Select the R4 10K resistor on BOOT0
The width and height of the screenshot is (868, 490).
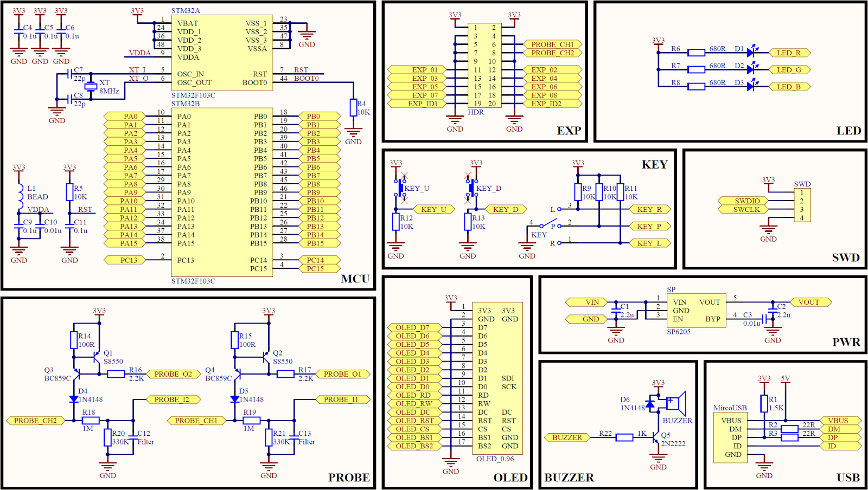tap(353, 107)
